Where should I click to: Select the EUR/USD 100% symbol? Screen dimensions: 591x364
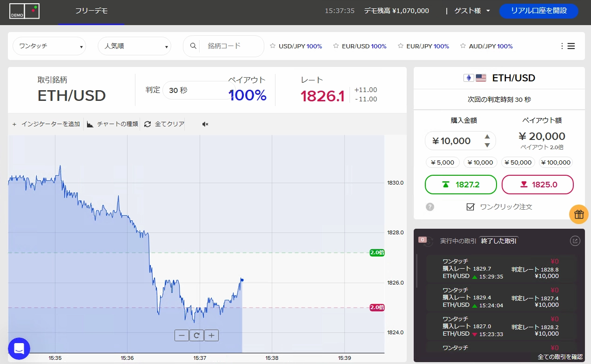364,46
